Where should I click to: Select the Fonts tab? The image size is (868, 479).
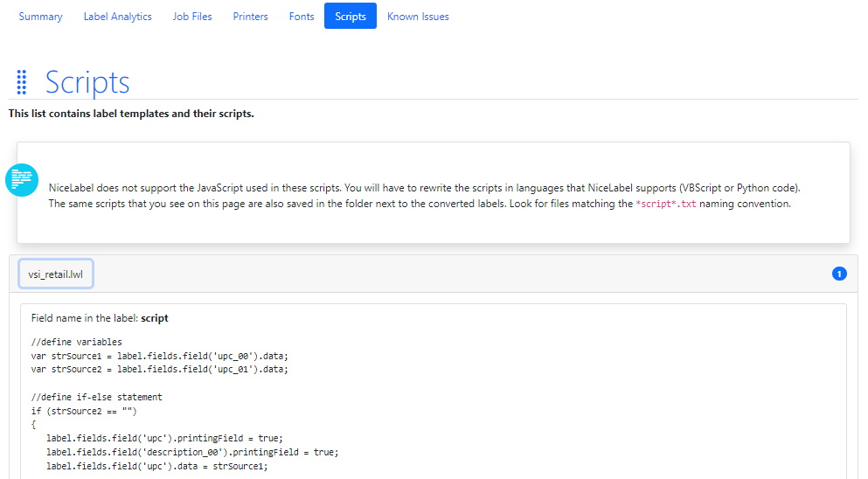[x=302, y=17]
